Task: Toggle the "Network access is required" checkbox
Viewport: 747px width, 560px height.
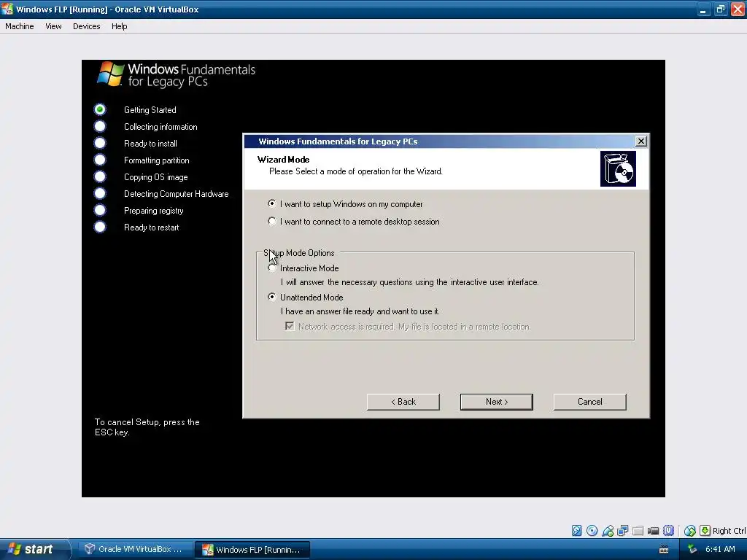Action: [290, 326]
